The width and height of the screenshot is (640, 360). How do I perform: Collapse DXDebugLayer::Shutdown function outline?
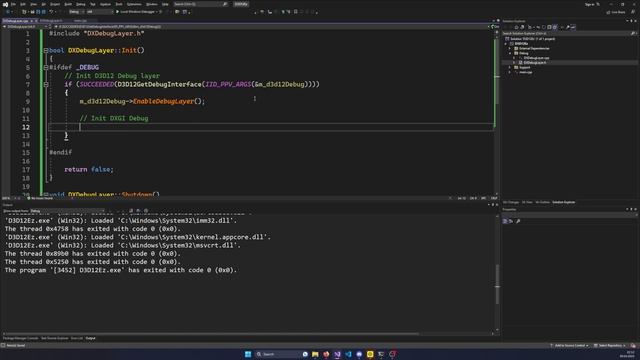pyautogui.click(x=46, y=194)
